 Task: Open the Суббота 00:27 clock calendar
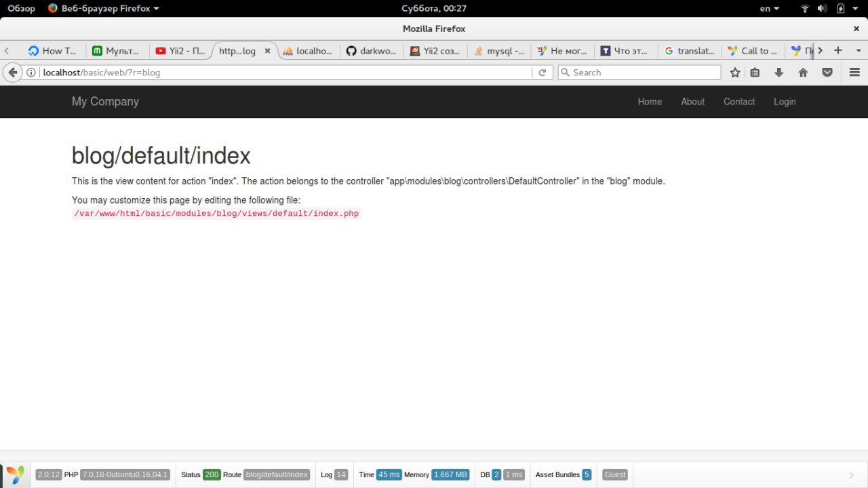click(x=434, y=8)
